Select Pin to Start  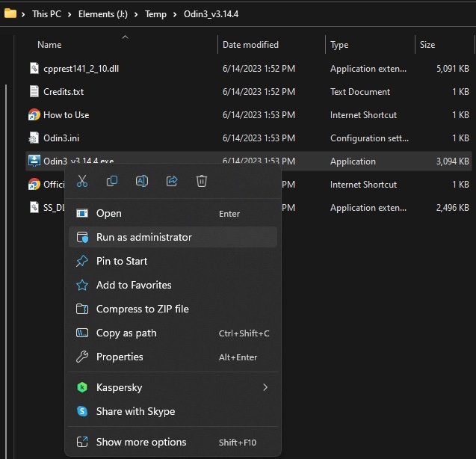tap(122, 261)
